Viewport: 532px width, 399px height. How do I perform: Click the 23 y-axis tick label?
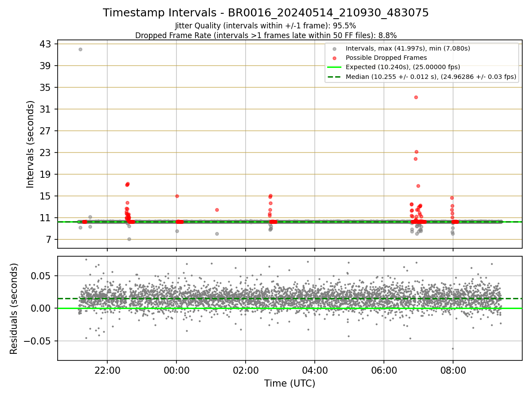coord(46,153)
